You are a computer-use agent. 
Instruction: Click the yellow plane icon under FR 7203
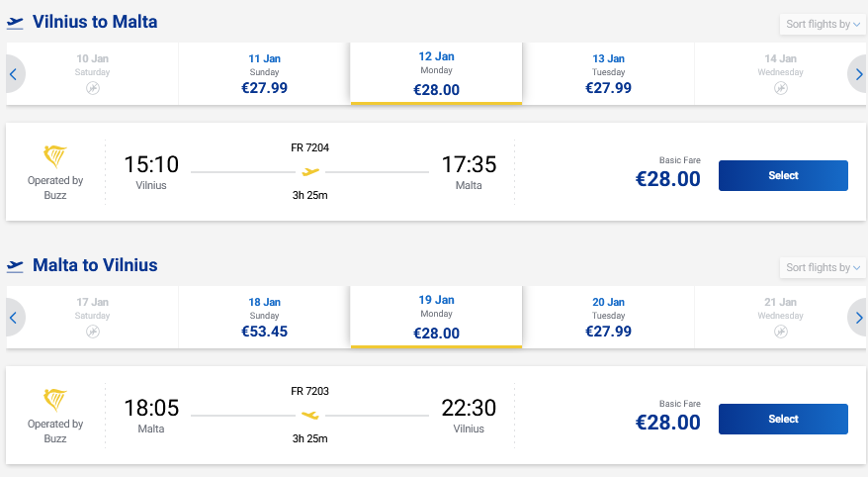(x=310, y=416)
